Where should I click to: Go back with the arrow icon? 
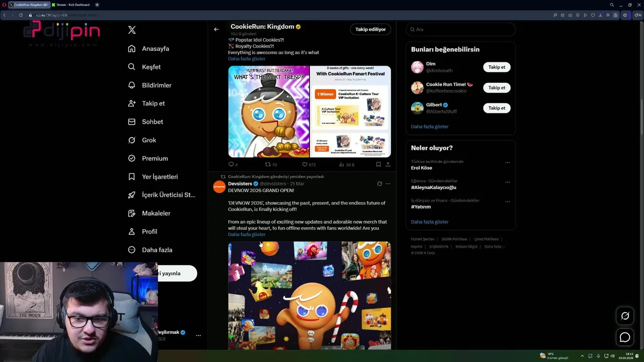(x=216, y=29)
